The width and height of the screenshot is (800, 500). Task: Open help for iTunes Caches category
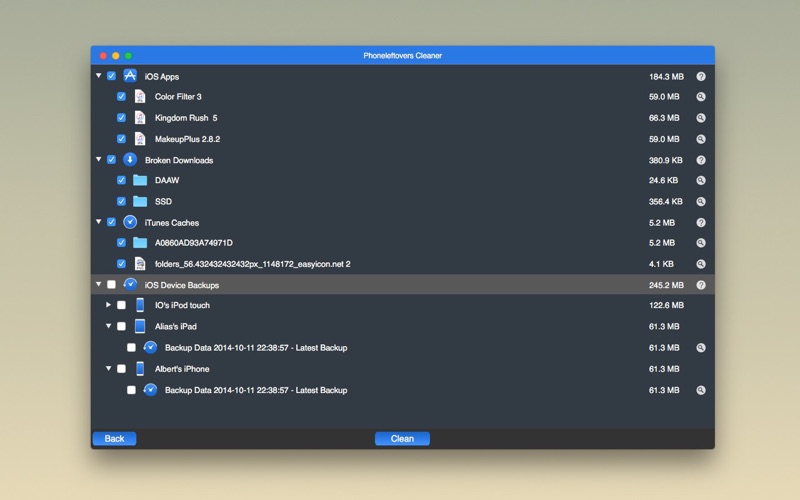point(701,222)
